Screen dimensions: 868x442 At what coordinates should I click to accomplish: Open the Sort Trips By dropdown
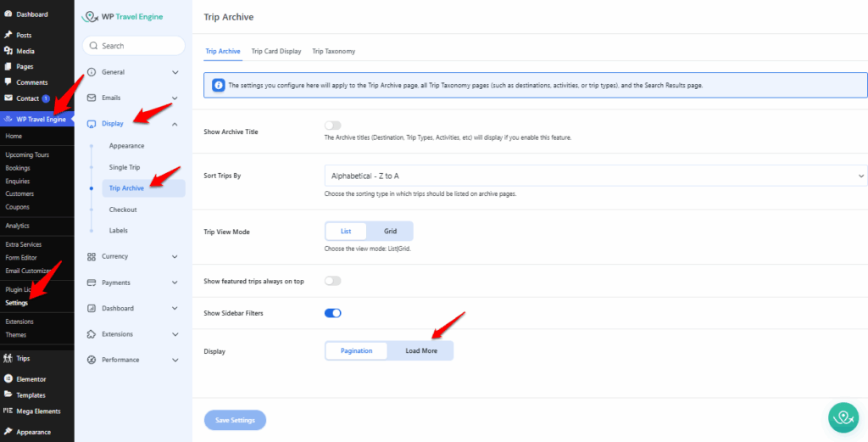[x=595, y=176]
